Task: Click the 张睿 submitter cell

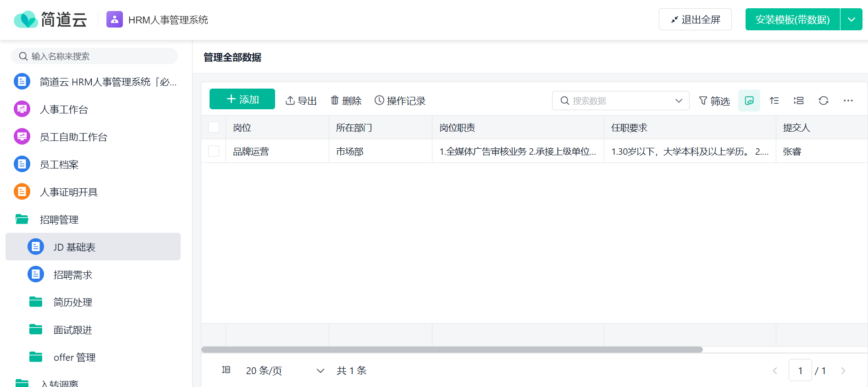Action: click(x=822, y=151)
